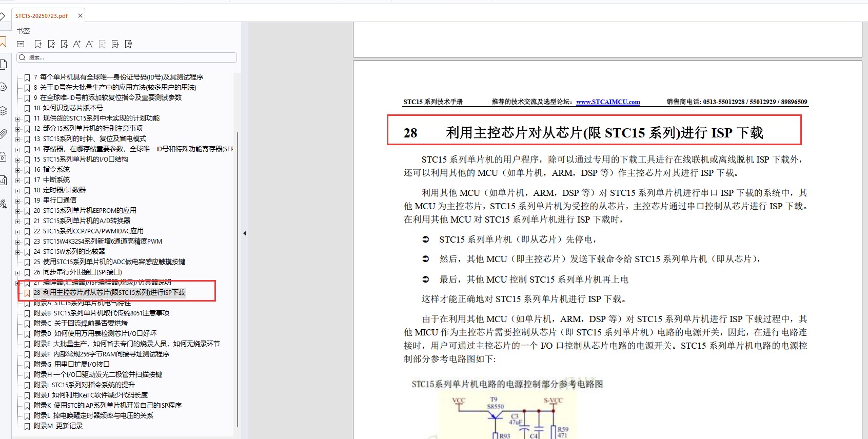Go to bookmark 7 每个单片机具有全球唯一身份证号码

[118, 77]
